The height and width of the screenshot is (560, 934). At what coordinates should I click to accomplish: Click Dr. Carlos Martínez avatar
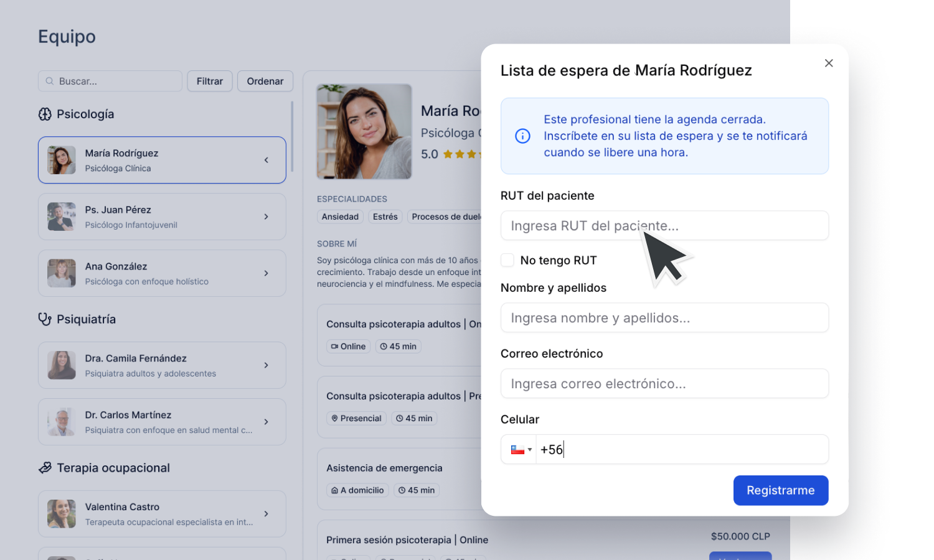62,422
